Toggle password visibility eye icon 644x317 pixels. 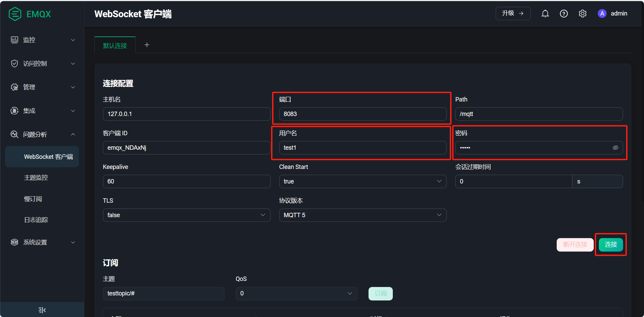click(615, 148)
